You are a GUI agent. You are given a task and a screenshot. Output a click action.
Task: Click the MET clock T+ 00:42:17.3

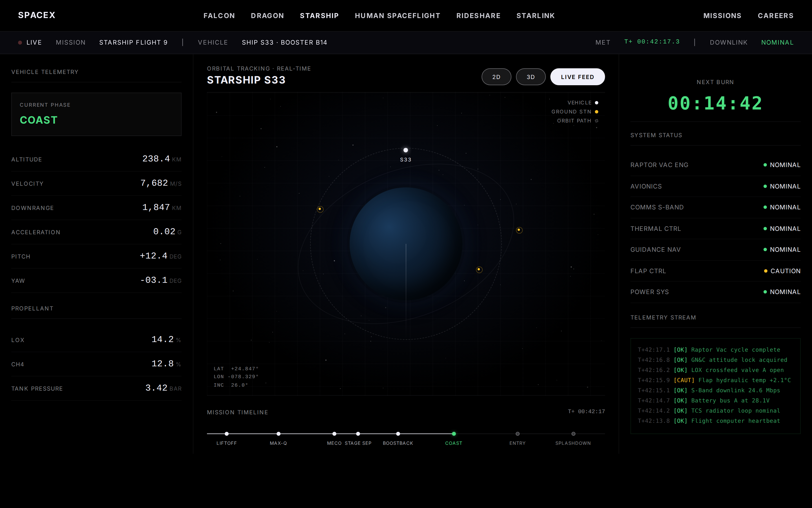click(652, 42)
